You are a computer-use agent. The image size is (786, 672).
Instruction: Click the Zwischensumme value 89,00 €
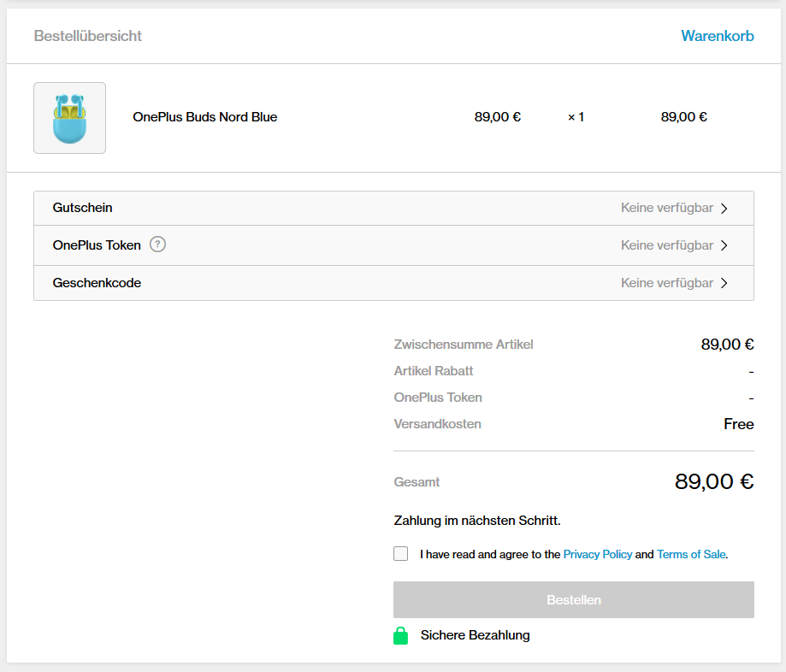coord(727,345)
